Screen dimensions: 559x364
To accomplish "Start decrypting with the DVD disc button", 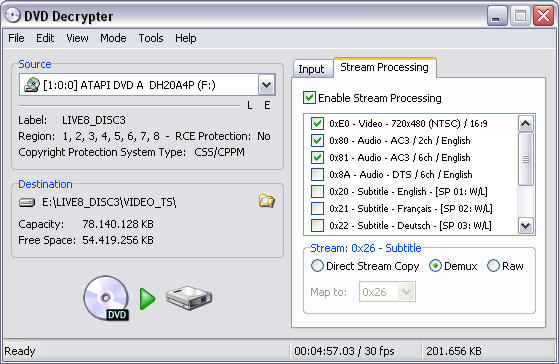I will (x=106, y=298).
